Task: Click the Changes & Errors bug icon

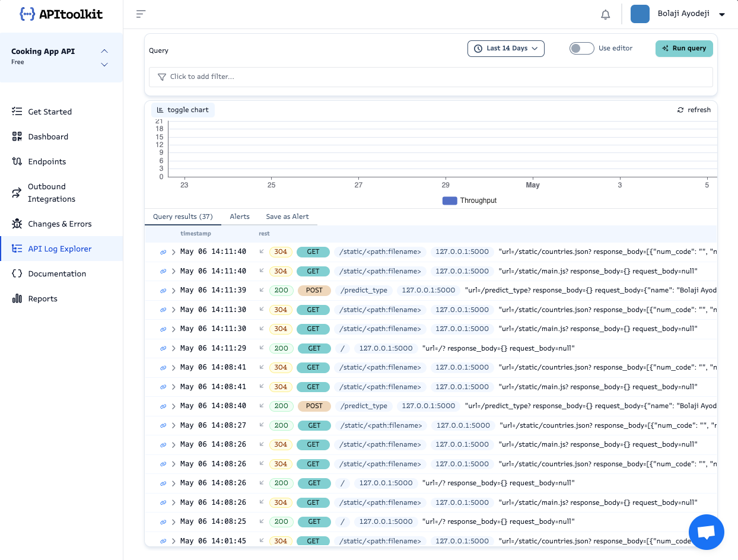Action: point(17,224)
